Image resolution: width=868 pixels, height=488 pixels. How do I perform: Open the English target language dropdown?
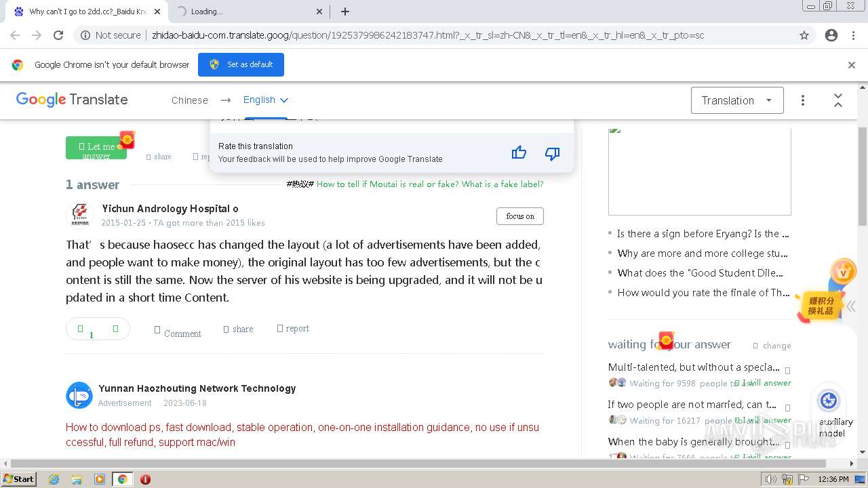266,100
